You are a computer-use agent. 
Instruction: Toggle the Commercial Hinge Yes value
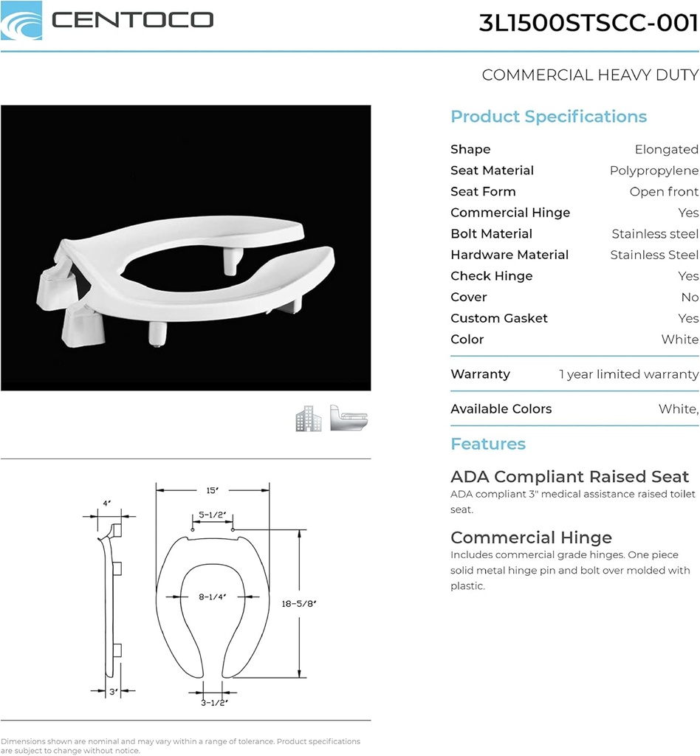(688, 213)
